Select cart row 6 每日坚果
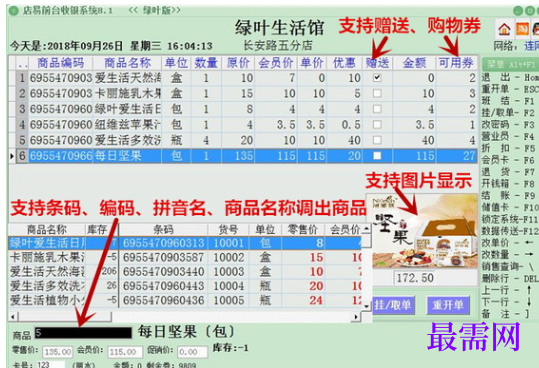 click(x=243, y=156)
